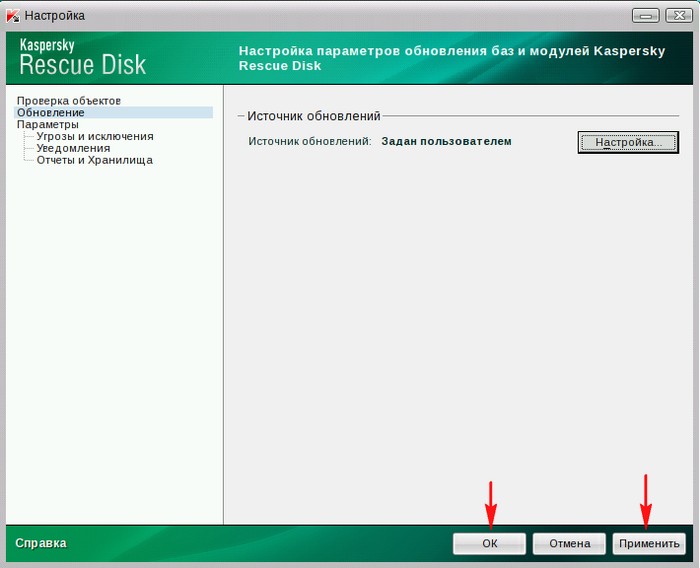
Task: Select the Обновление section in the tree
Action: (113, 113)
